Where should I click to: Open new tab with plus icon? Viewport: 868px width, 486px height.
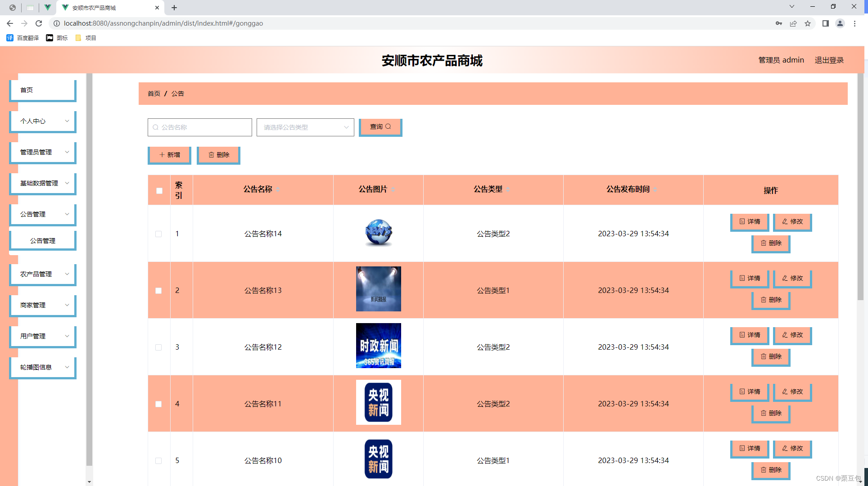[174, 8]
